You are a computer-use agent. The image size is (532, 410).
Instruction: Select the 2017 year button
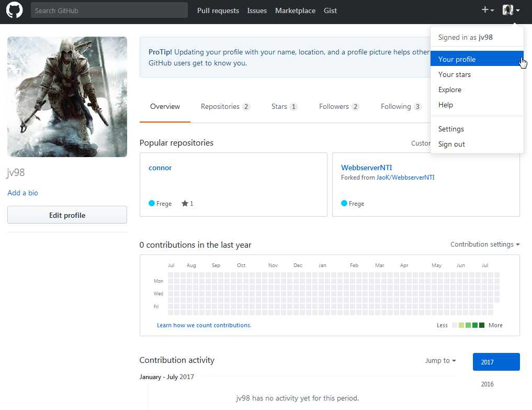pos(496,362)
